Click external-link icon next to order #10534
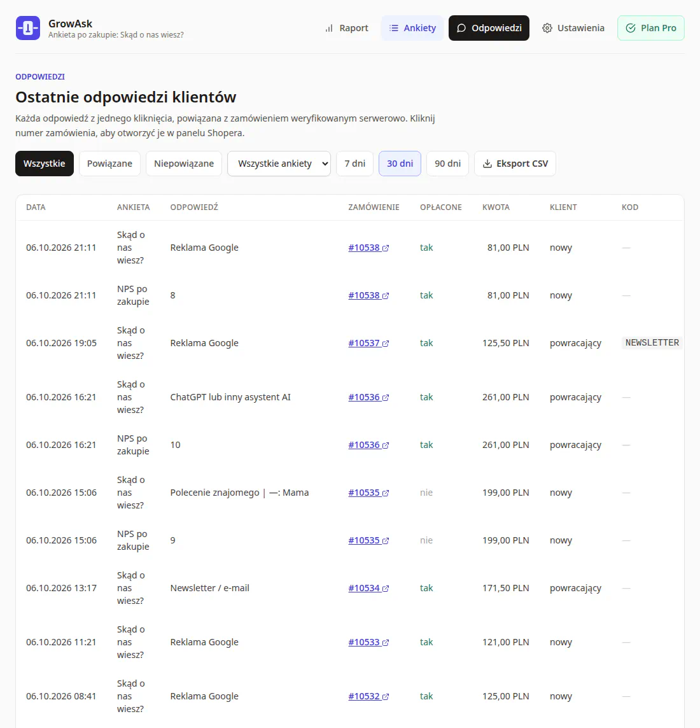 pos(385,588)
